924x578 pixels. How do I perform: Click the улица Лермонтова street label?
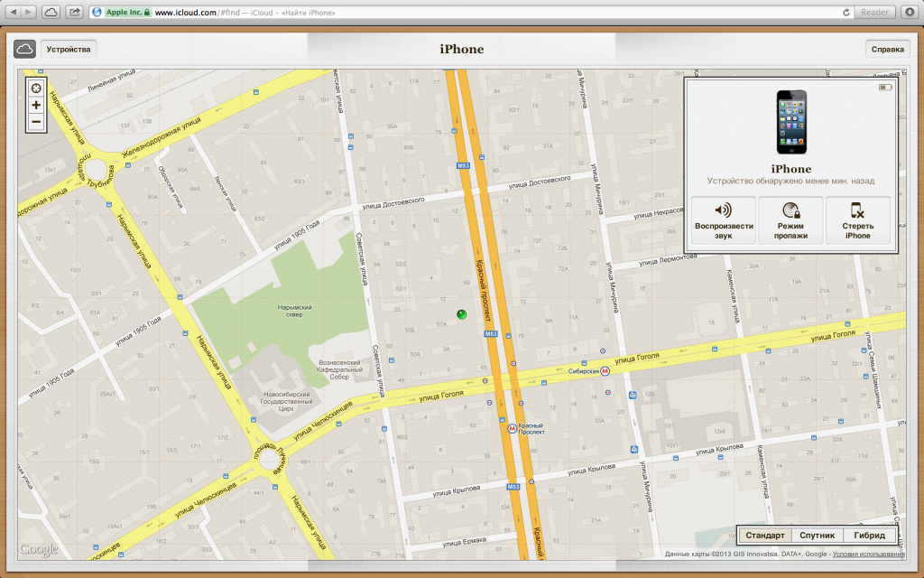click(x=667, y=261)
